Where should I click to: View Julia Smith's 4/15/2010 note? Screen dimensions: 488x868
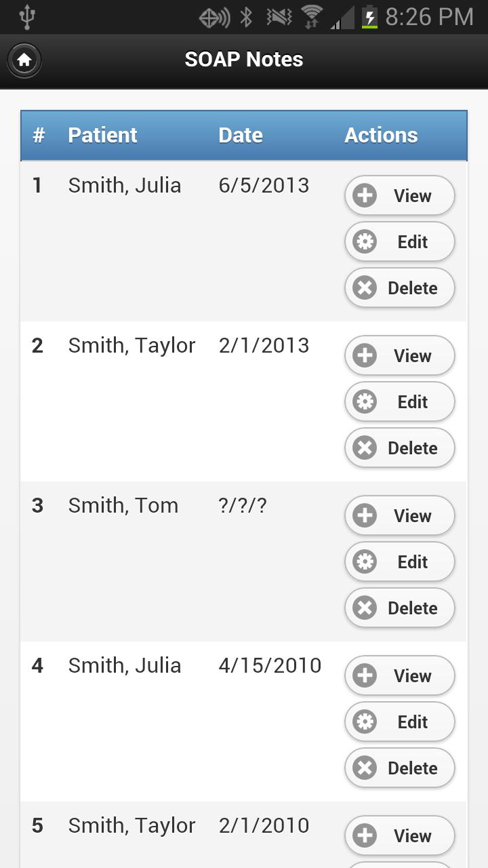399,676
